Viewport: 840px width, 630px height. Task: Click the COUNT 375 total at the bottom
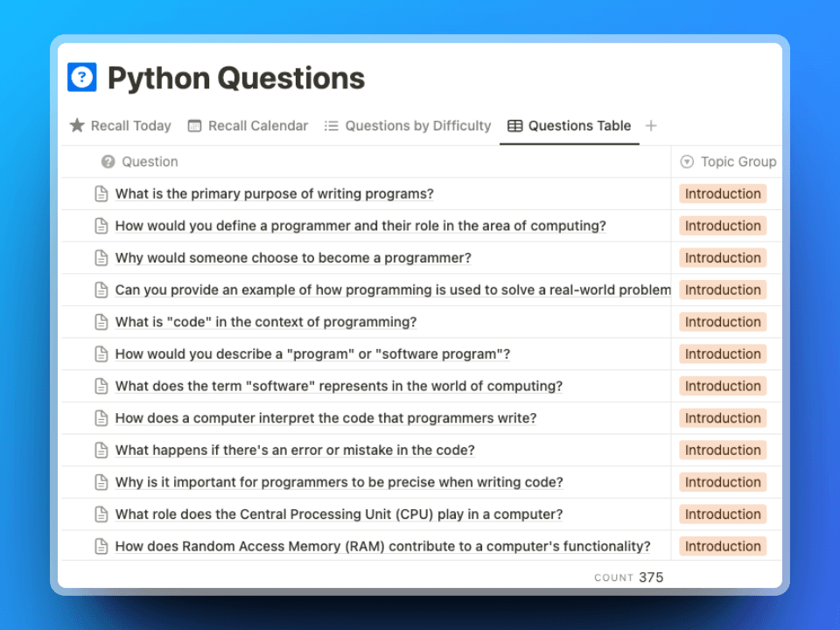tap(628, 577)
